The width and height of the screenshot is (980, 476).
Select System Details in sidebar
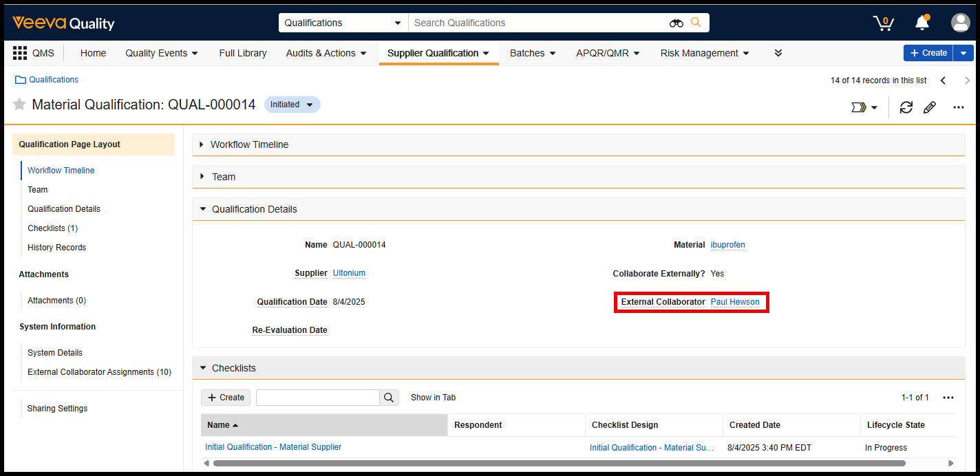coord(55,353)
